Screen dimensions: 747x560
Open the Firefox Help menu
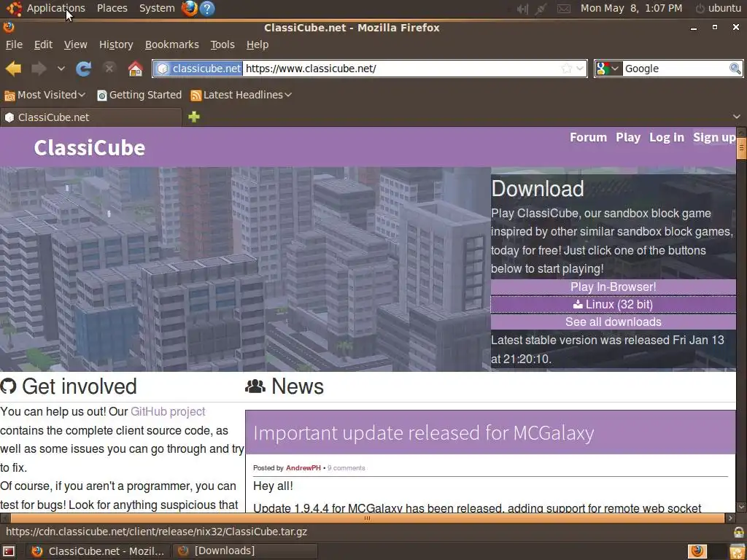[x=258, y=44]
